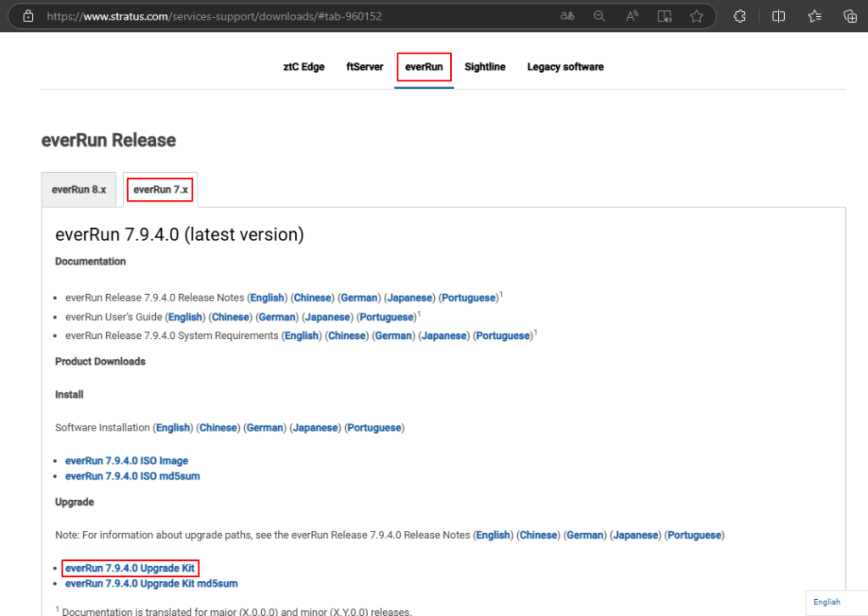Open English Release Notes in Documentation list
This screenshot has height=616, width=868.
267,297
